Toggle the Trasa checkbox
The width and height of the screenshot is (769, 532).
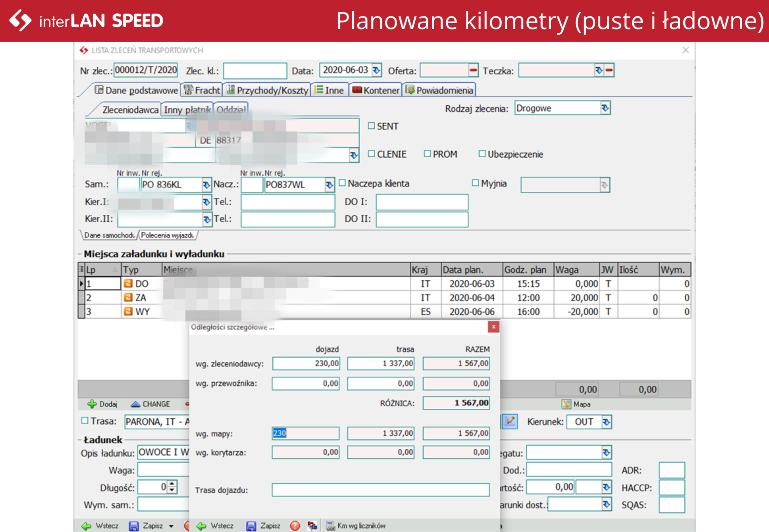click(85, 421)
